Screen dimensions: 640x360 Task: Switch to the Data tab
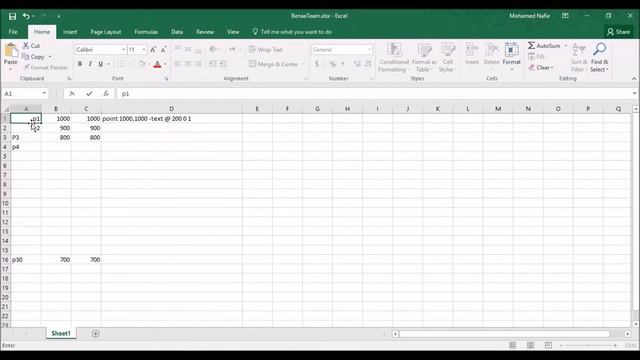click(x=177, y=32)
